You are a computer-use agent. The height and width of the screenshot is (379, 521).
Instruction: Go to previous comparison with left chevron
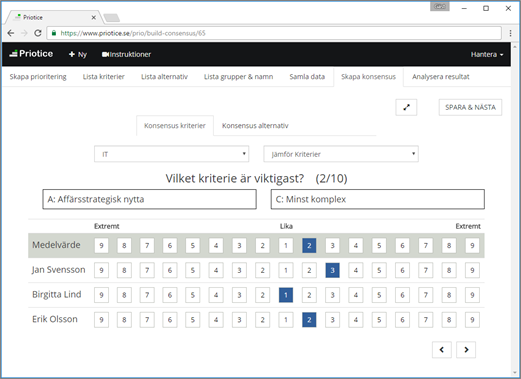[442, 350]
